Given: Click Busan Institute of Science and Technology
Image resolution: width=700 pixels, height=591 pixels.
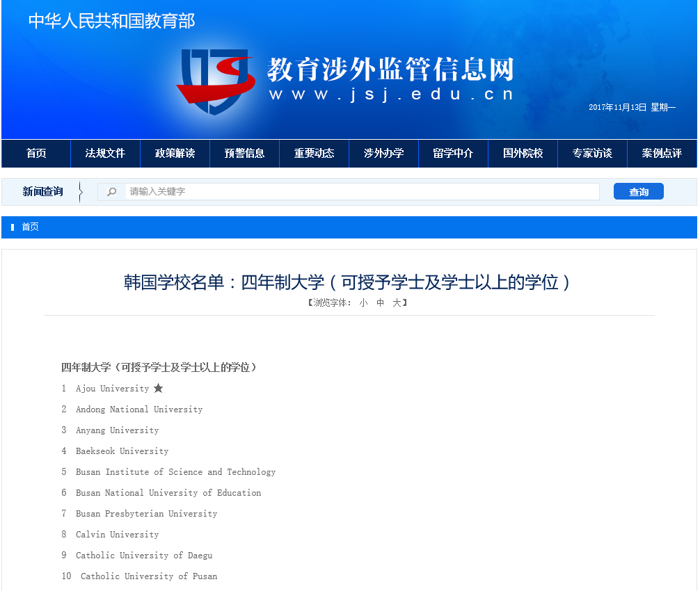Looking at the screenshot, I should tap(176, 472).
